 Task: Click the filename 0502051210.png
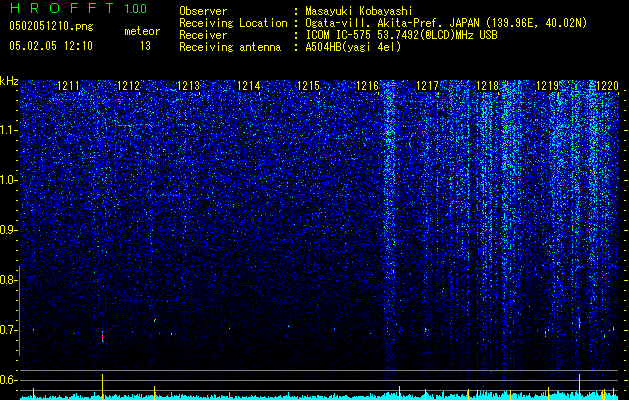click(51, 27)
